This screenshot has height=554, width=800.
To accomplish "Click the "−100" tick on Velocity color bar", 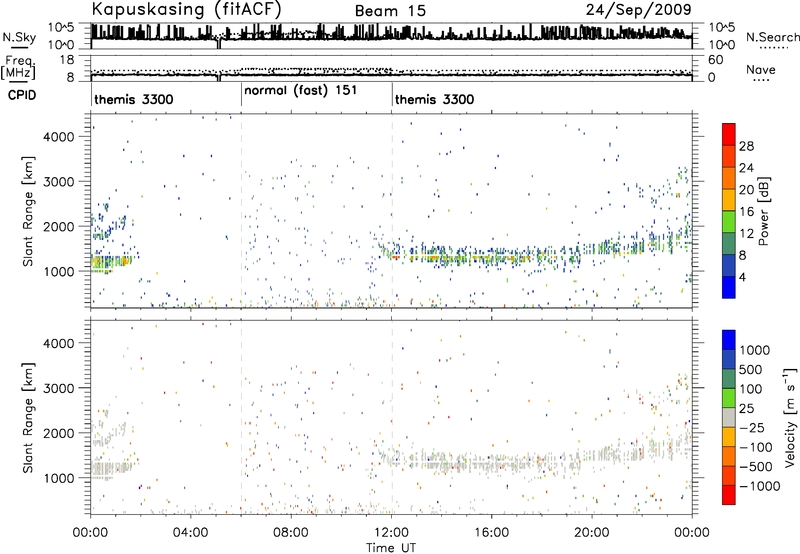I will [756, 447].
